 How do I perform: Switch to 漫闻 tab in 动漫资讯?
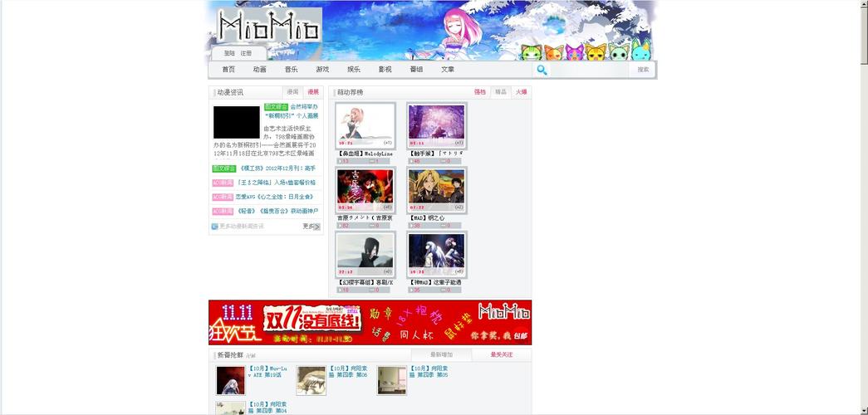(293, 92)
